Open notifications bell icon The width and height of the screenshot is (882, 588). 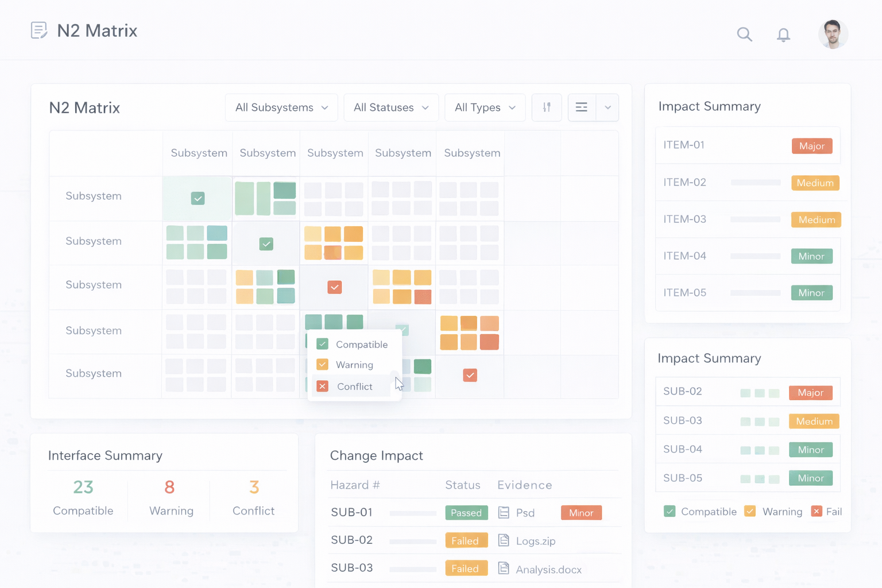pos(783,34)
